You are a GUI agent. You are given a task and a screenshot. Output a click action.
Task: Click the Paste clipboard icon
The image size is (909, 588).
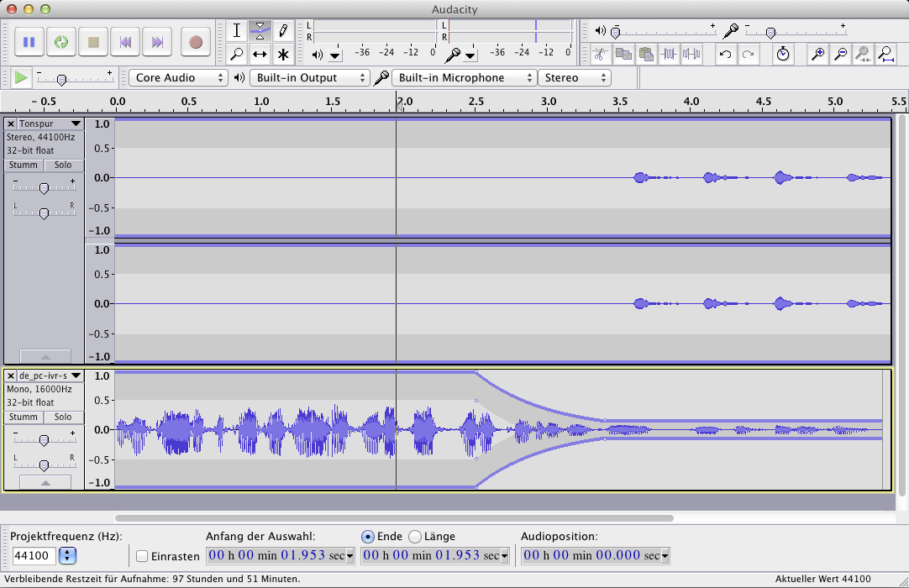[646, 54]
